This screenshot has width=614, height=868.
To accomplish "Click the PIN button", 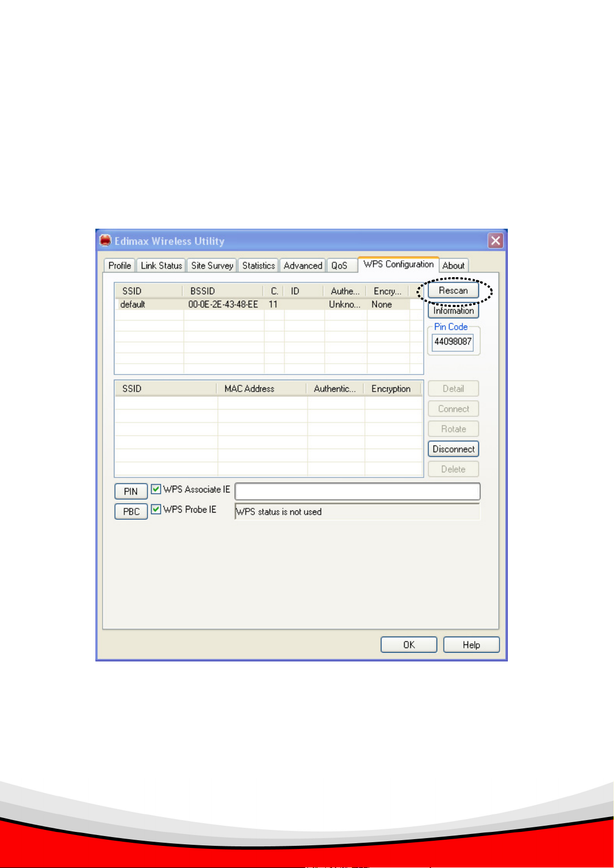I will [131, 491].
